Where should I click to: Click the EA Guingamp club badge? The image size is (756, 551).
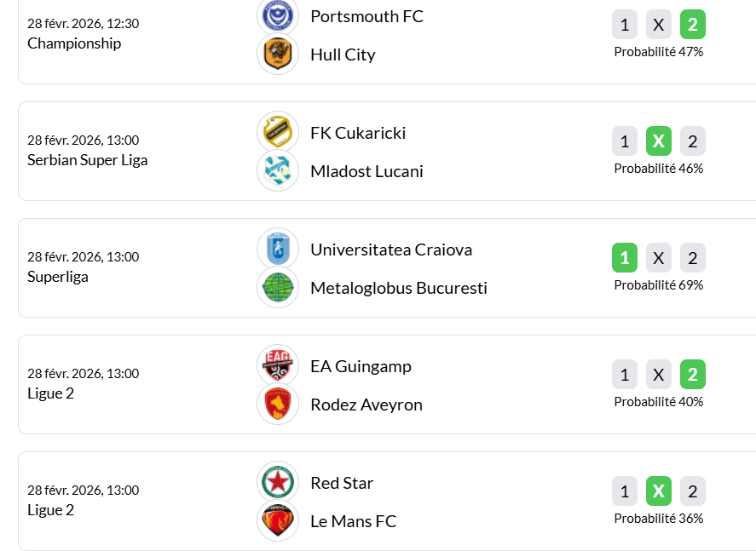(278, 365)
